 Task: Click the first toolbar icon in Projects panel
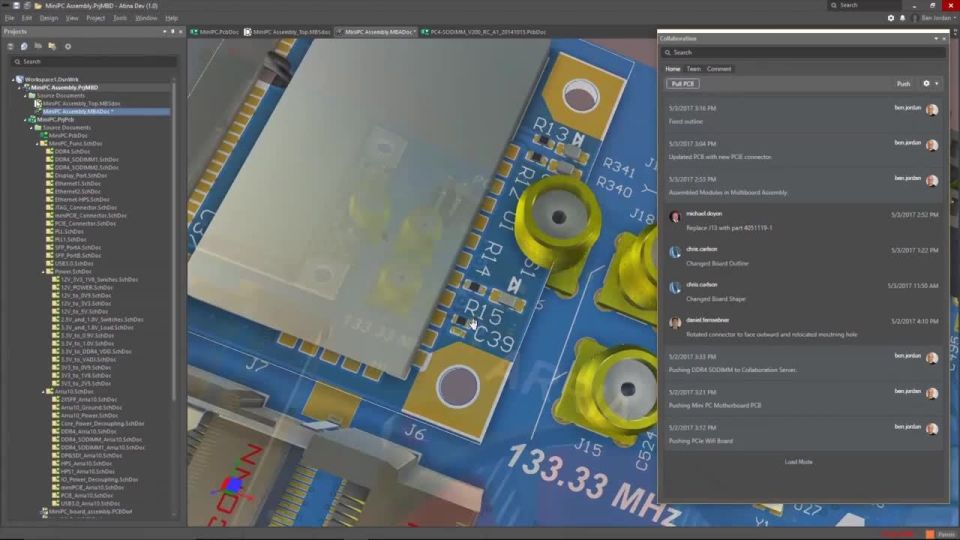[x=10, y=47]
